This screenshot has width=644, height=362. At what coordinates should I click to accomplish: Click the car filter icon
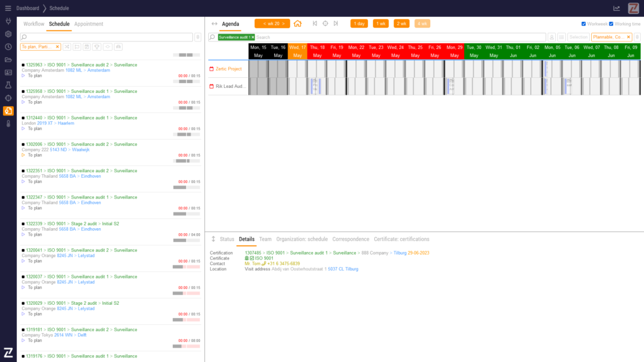click(x=118, y=47)
